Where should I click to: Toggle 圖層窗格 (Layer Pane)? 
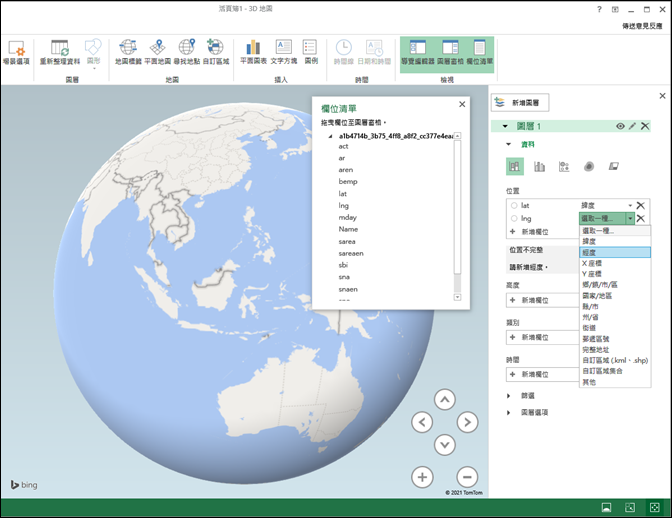[x=450, y=53]
